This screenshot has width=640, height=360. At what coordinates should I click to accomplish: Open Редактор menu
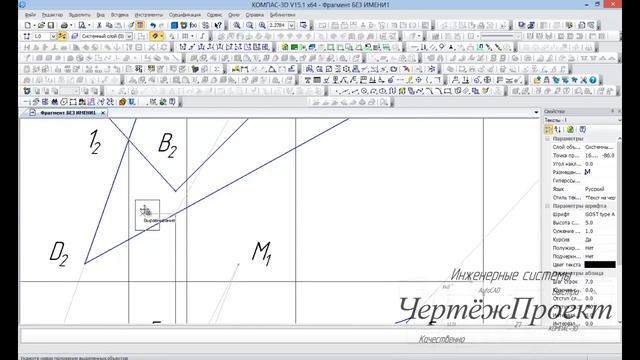(x=52, y=15)
